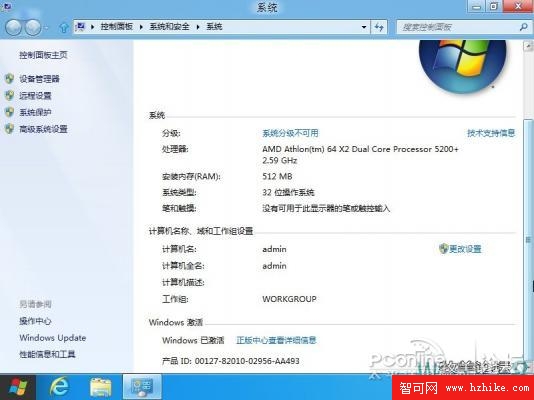Viewport: 534px width, 400px height.
Task: Click the 32 位操作系统 system type value
Action: pyautogui.click(x=288, y=192)
